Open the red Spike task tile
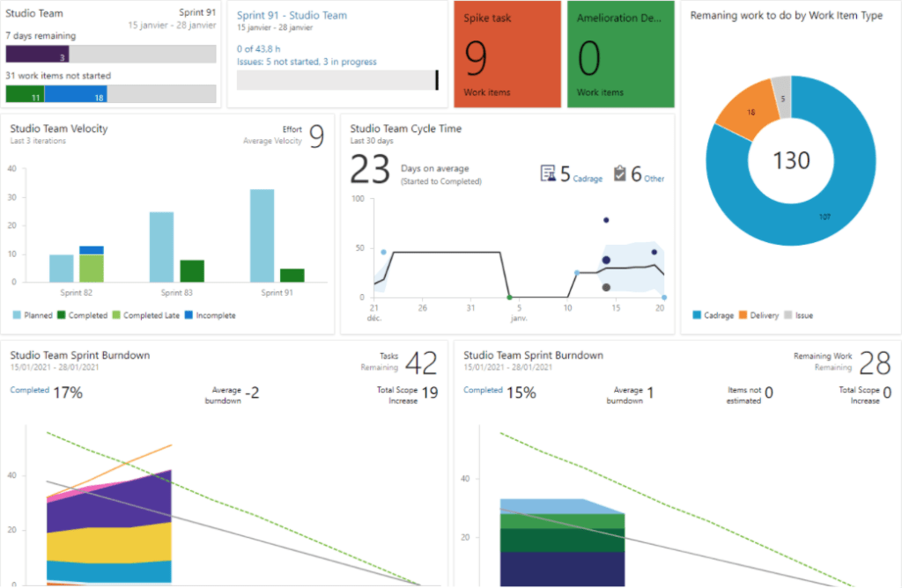Viewport: 902px width, 588px height. (508, 55)
